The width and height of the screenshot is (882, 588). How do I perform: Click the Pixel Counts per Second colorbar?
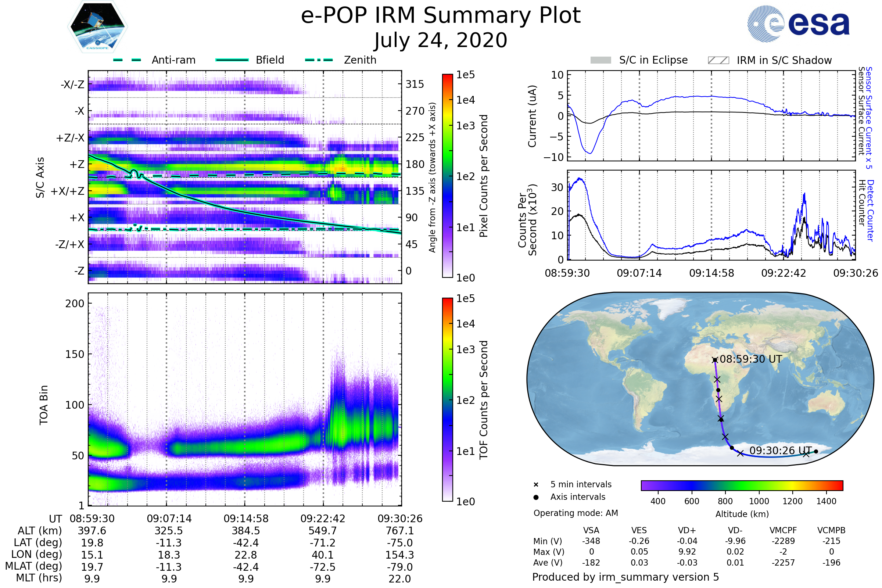pos(447,176)
